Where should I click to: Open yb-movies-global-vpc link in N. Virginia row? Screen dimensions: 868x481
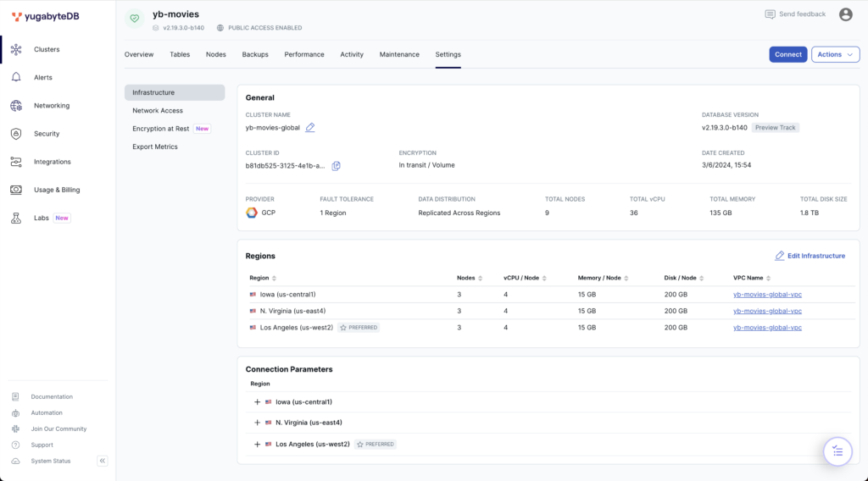coord(767,312)
